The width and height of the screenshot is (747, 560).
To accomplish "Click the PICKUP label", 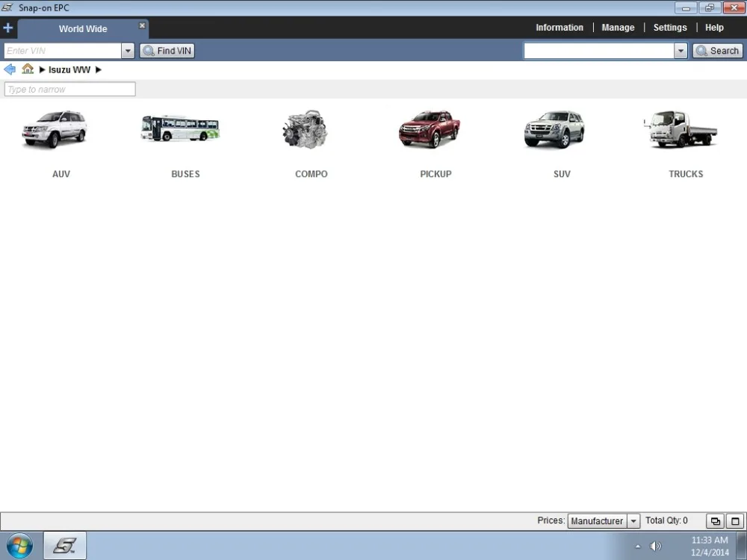I will point(436,174).
